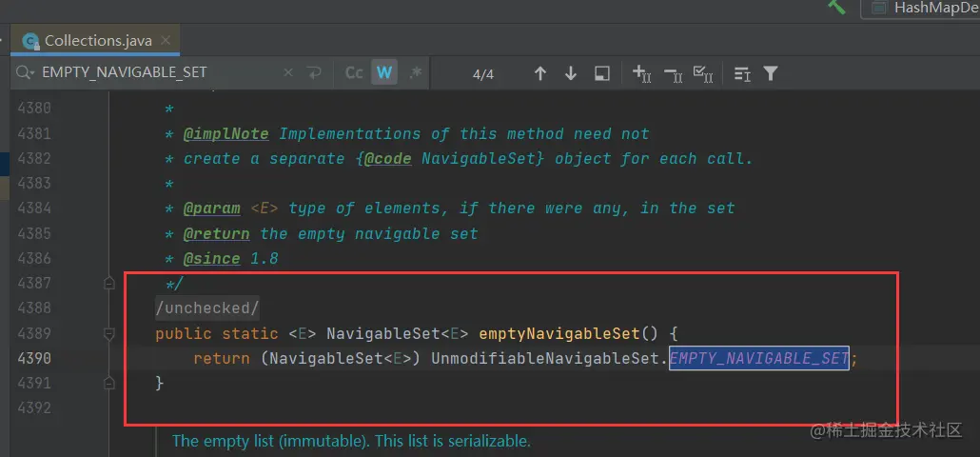Unselect occurrence icon in find bar
This screenshot has width=980, height=457.
(673, 74)
